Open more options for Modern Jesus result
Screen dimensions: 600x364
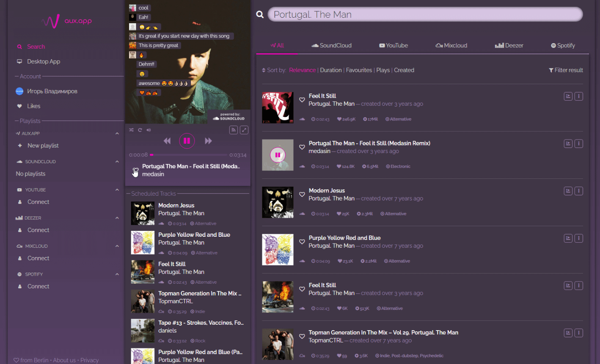[579, 191]
